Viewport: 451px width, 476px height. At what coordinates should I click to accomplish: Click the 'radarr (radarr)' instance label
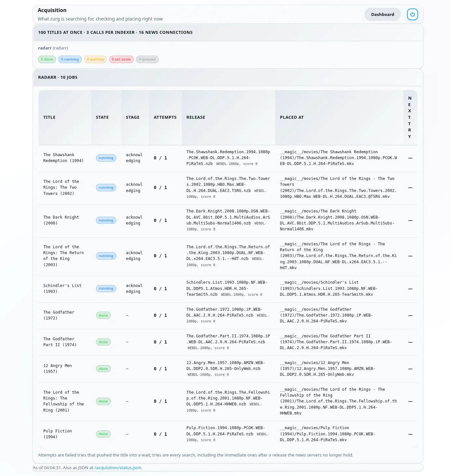point(53,48)
